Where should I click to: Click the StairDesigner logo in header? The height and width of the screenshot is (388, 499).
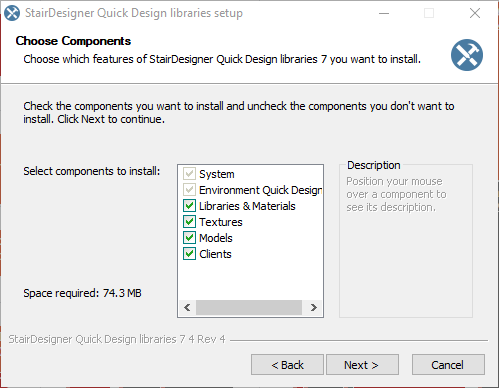point(467,55)
